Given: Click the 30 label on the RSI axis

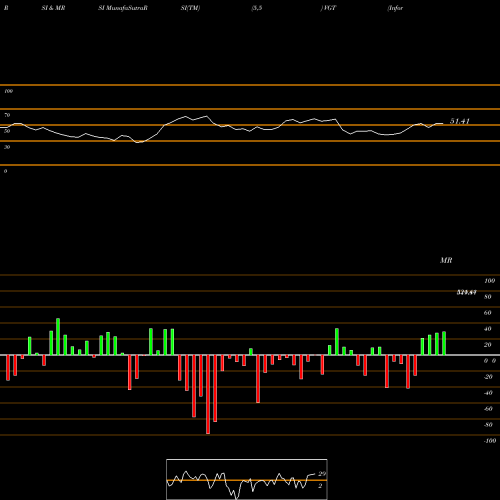Looking at the screenshot, I should (7, 147).
